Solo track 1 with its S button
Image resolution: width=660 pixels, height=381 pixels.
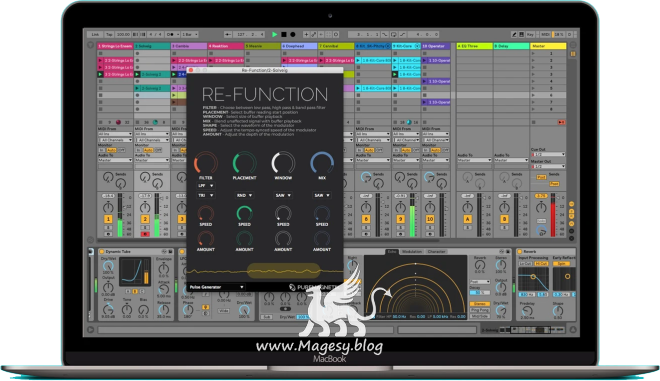click(x=108, y=228)
